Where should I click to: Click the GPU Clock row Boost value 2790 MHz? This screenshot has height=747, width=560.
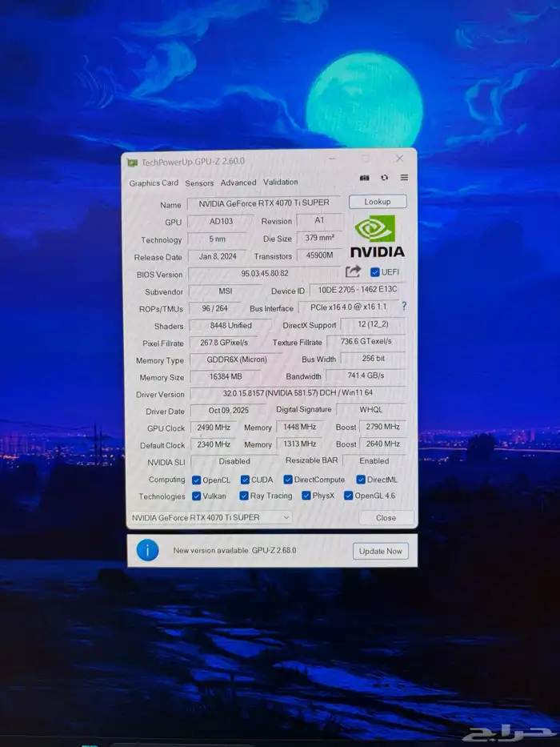coord(383,427)
